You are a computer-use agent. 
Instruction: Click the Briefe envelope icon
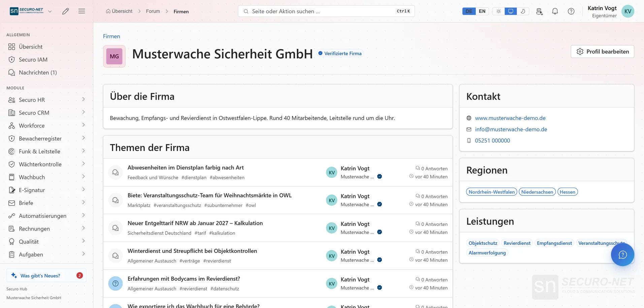pos(12,203)
